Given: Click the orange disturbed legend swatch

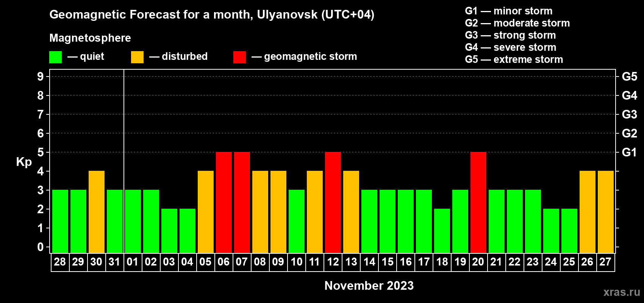Looking at the screenshot, I should (137, 57).
